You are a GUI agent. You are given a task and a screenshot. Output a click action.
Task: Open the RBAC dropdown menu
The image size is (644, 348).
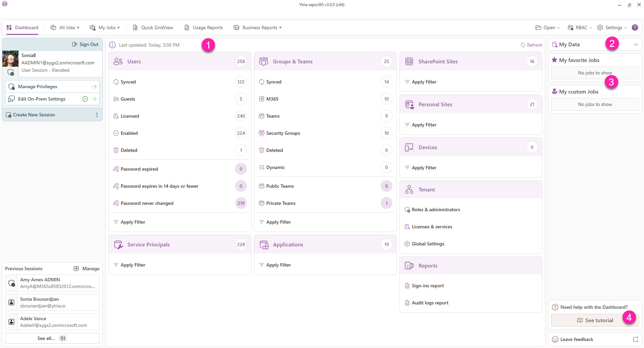tap(580, 27)
